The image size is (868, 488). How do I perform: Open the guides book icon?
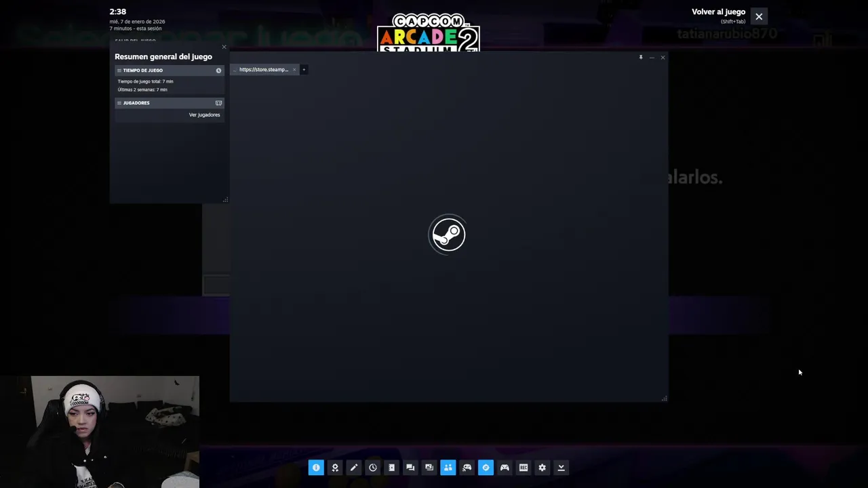(x=391, y=468)
